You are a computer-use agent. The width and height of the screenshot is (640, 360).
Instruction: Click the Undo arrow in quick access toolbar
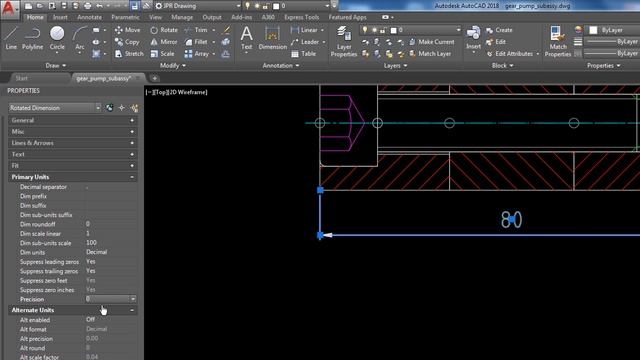click(x=100, y=6)
